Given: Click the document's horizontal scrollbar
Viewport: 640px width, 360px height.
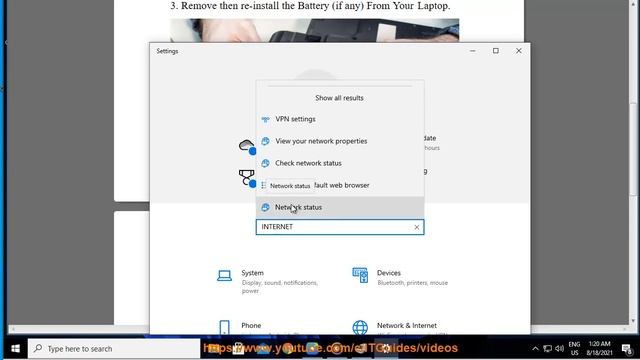Looking at the screenshot, I should pyautogui.click(x=318, y=329).
